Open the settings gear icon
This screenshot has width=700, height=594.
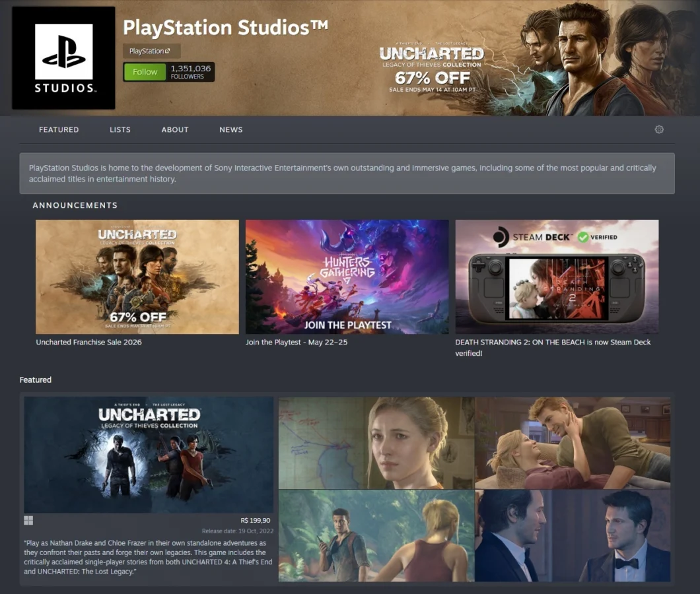[x=659, y=129]
